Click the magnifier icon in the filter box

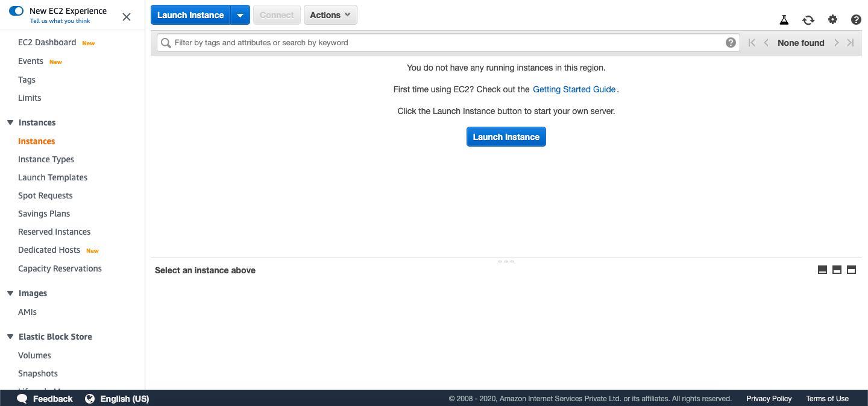pyautogui.click(x=166, y=43)
